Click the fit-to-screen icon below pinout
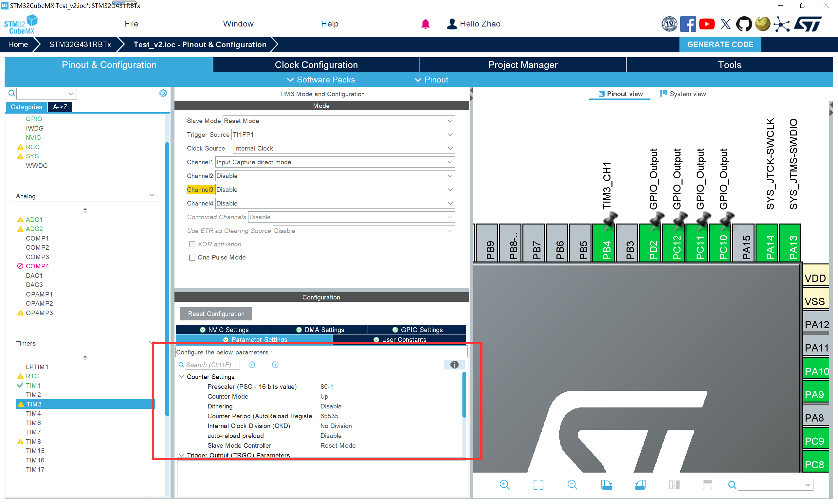This screenshot has width=838, height=504. (538, 485)
